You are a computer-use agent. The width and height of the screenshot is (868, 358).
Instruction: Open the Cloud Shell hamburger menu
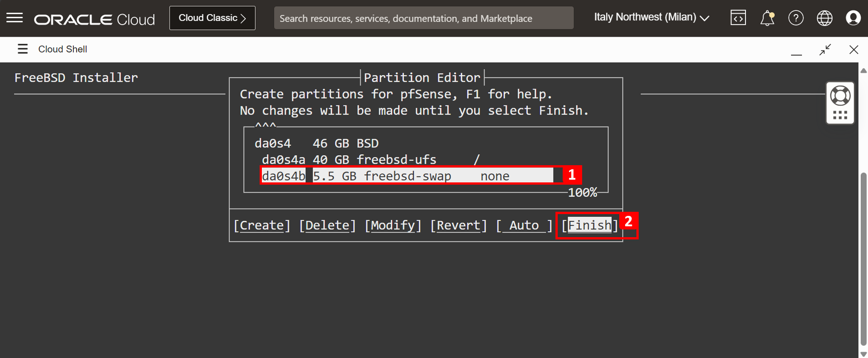[23, 49]
